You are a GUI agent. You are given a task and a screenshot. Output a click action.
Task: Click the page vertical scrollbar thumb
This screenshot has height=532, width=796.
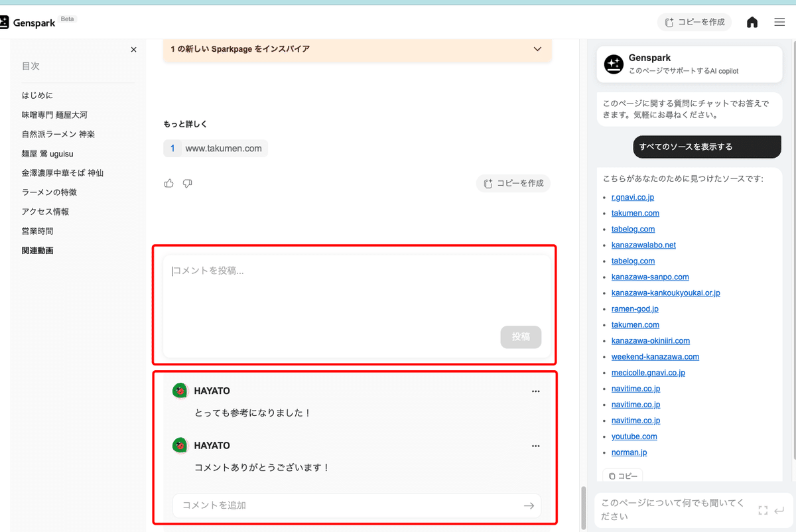tap(584, 507)
